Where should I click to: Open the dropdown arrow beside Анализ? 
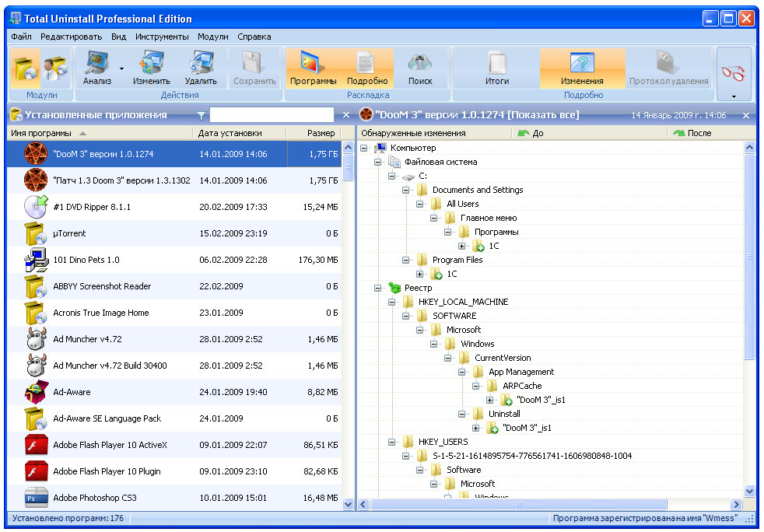[x=122, y=68]
